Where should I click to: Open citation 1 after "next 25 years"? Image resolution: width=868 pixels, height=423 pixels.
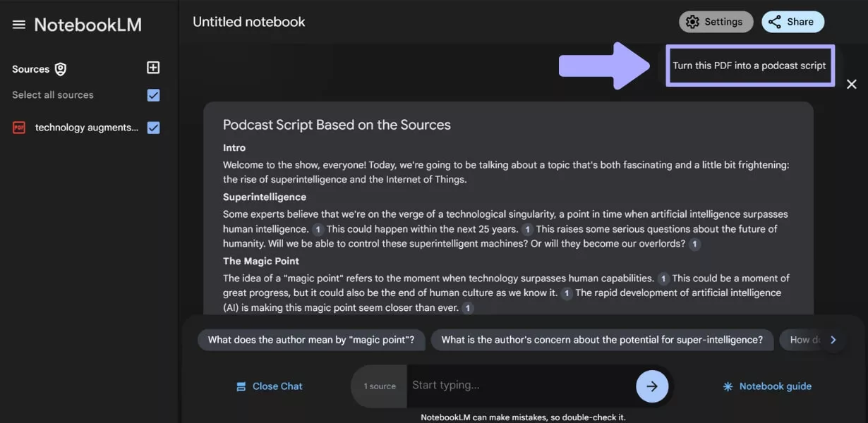tap(527, 229)
